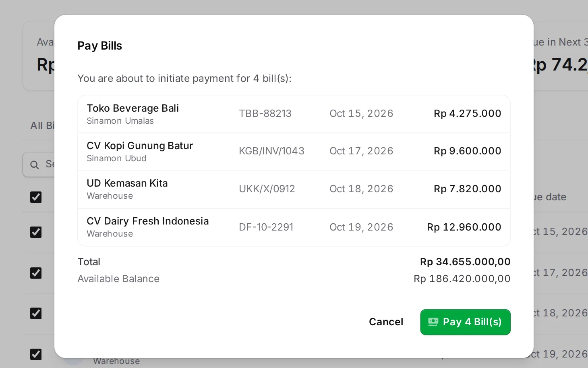Click Oct 19, 2026 date in dialog
The width and height of the screenshot is (588, 368).
361,227
